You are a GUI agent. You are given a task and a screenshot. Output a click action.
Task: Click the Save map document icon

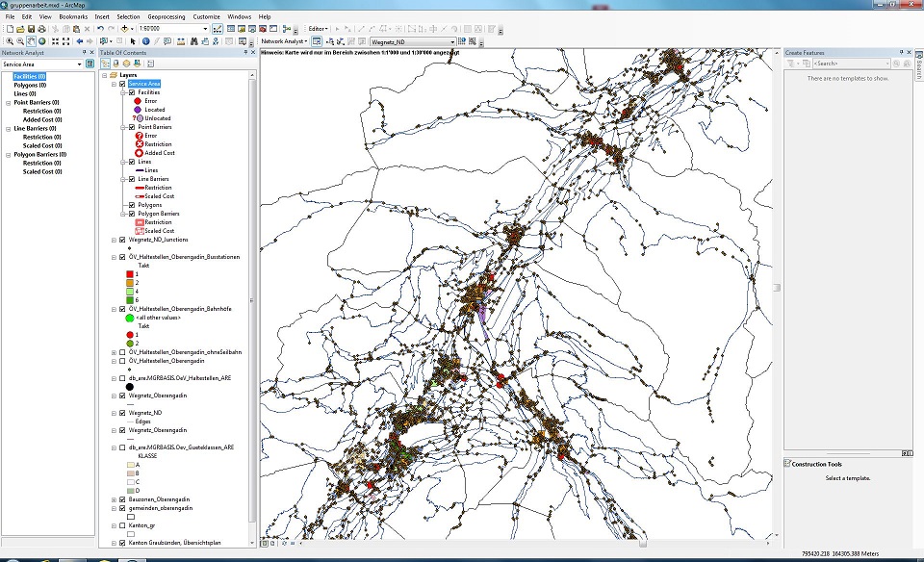(x=30, y=29)
